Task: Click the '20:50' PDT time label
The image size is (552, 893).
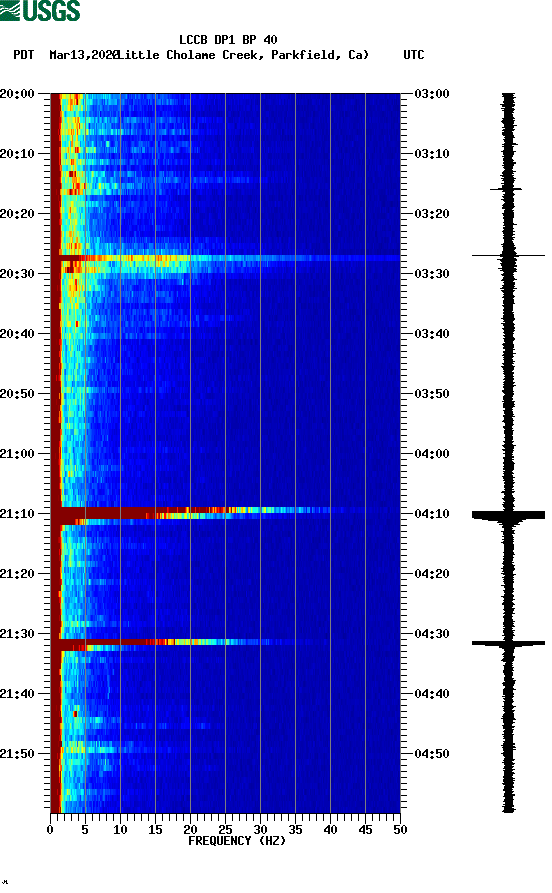Action: (x=17, y=394)
